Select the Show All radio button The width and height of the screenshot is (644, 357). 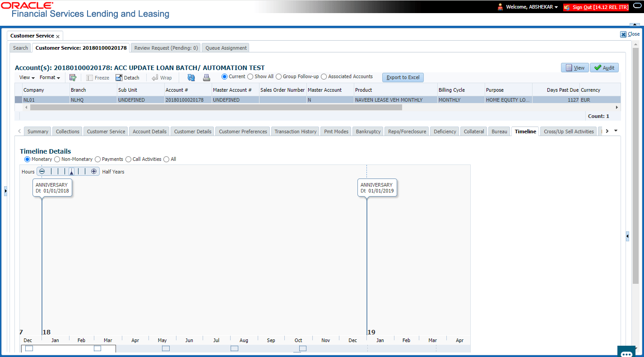250,77
